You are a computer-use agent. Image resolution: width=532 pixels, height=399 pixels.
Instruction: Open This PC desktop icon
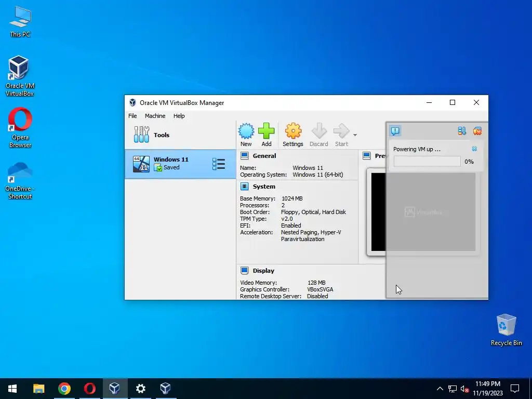point(20,22)
